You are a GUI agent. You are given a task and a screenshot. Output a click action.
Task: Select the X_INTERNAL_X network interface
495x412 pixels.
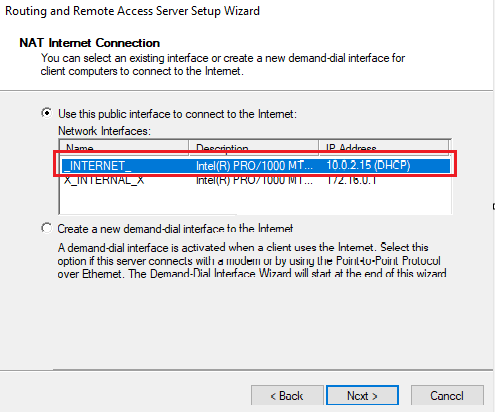(104, 180)
